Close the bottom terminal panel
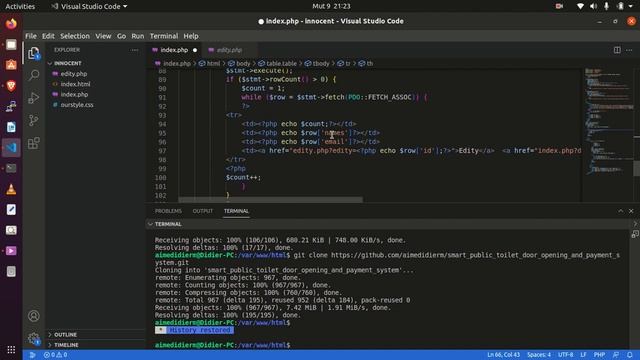640x360 pixels. click(631, 211)
